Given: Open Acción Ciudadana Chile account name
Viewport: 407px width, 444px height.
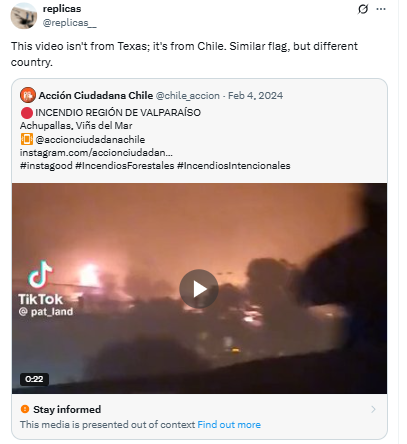Looking at the screenshot, I should click(96, 95).
